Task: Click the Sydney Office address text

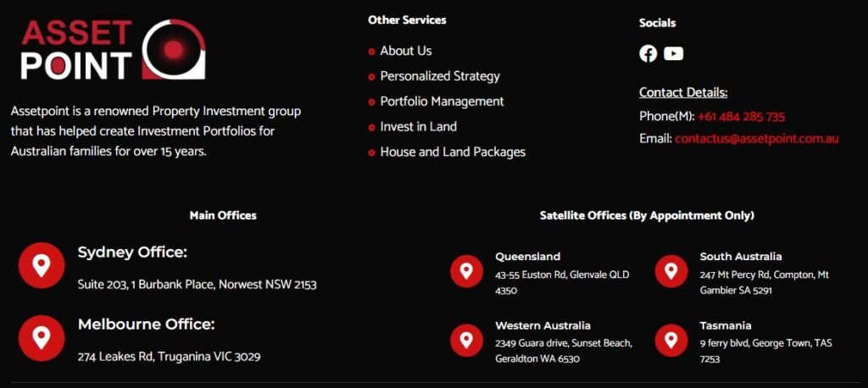Action: point(197,285)
